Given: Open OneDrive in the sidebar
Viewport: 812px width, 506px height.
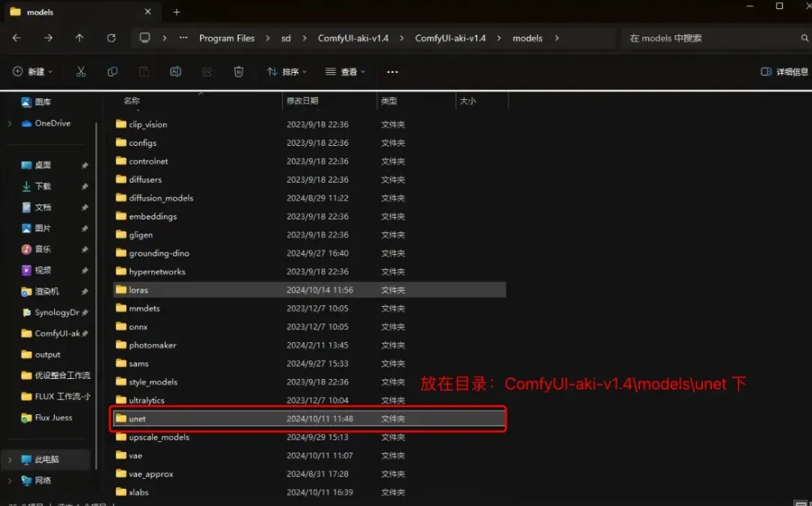Looking at the screenshot, I should 46,123.
